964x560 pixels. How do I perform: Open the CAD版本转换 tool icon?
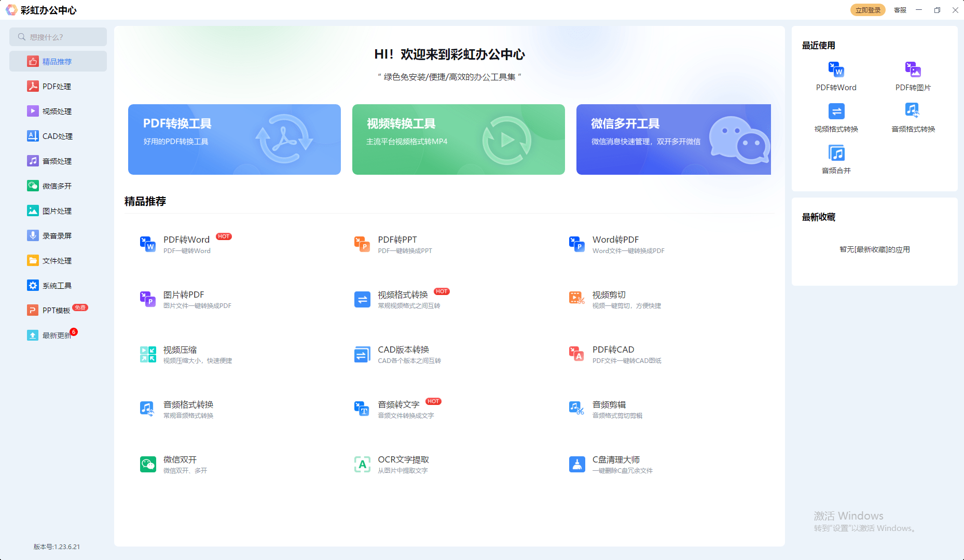tap(362, 354)
